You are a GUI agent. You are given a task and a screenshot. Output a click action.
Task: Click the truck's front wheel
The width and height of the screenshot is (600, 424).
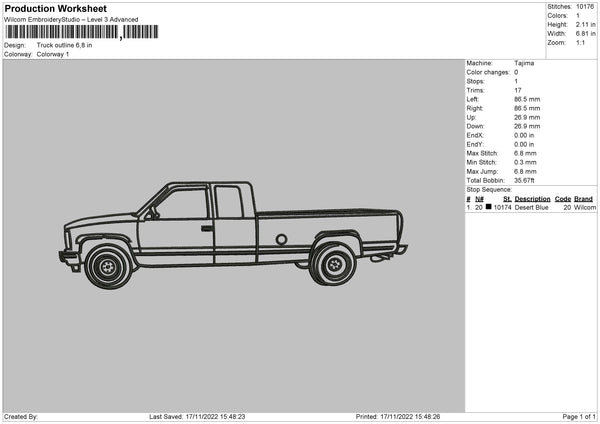pyautogui.click(x=107, y=266)
